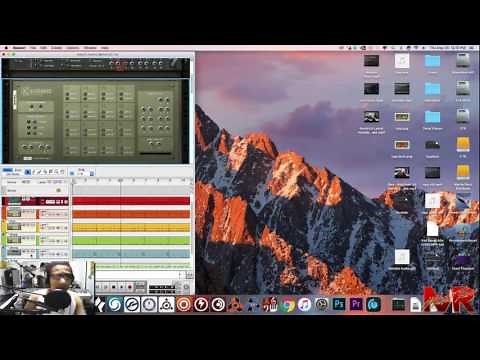Image resolution: width=480 pixels, height=360 pixels.
Task: Start recording with the red record button
Action: point(130,287)
